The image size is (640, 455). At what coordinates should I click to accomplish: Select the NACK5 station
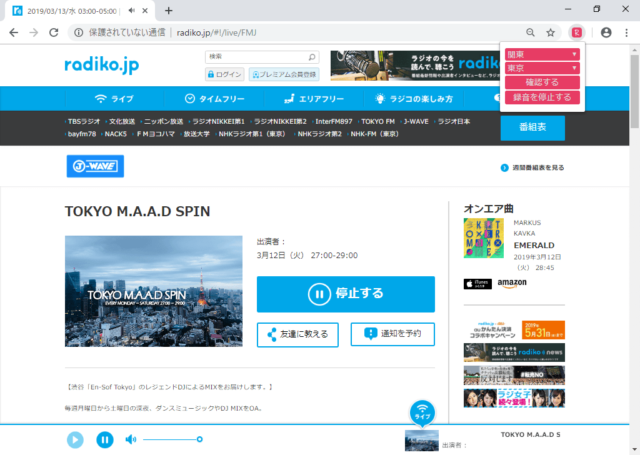click(116, 134)
